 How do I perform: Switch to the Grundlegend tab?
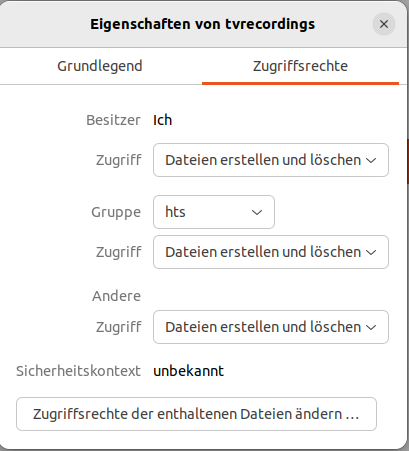[x=100, y=66]
